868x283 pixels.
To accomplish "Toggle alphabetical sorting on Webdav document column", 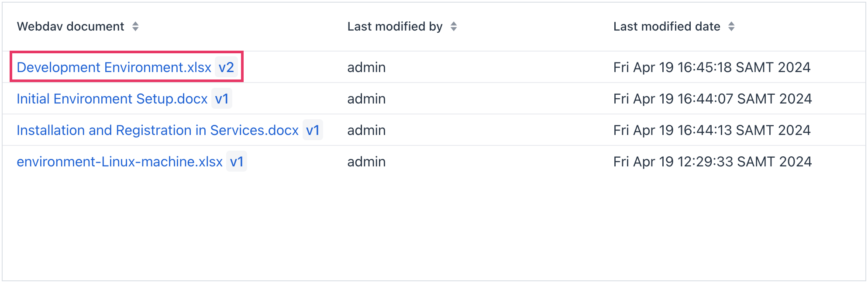I will tap(136, 26).
